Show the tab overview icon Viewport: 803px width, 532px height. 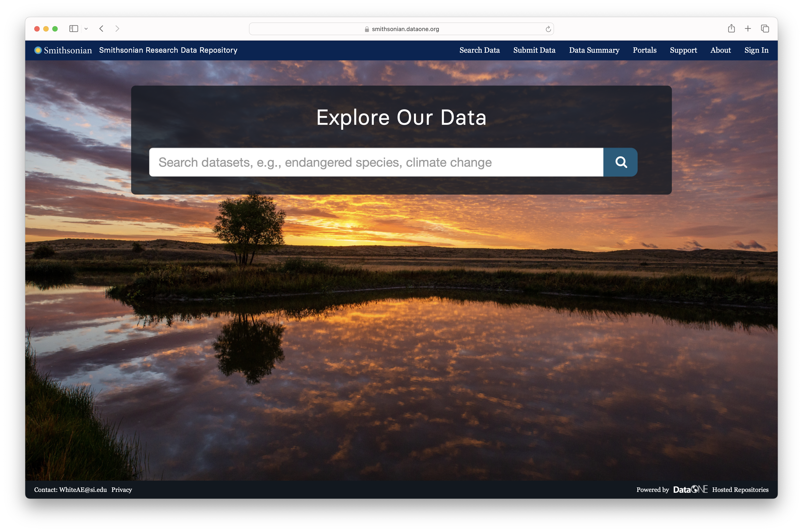click(765, 29)
